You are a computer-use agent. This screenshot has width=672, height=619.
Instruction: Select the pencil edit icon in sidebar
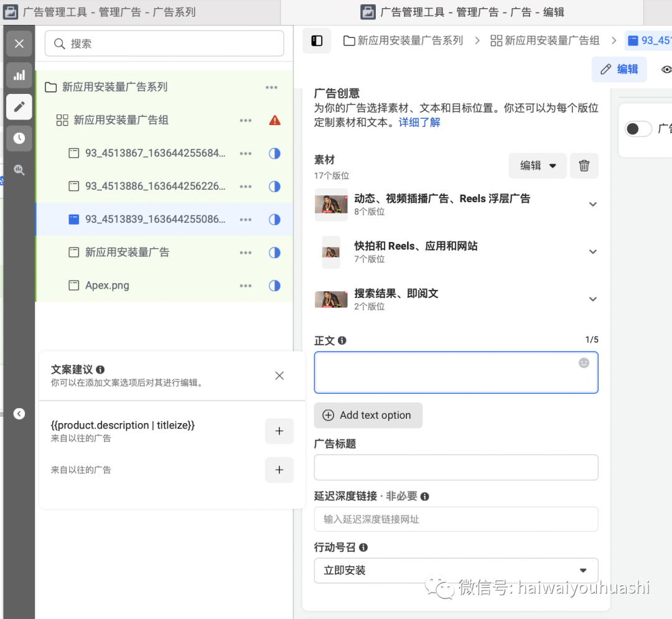coord(19,107)
